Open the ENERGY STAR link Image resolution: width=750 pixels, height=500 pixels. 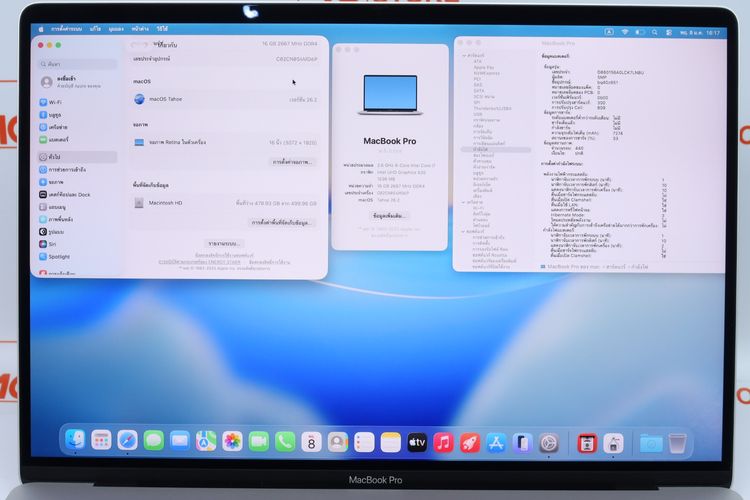[x=199, y=262]
